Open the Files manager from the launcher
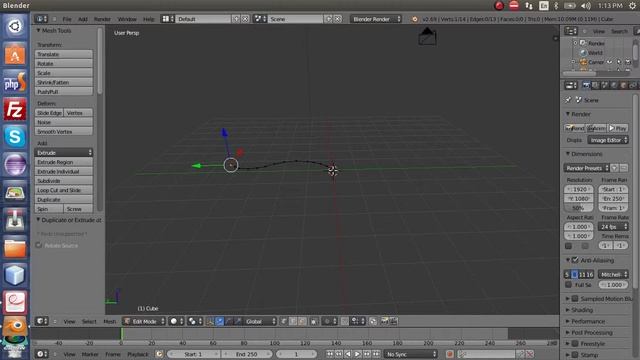The width and height of the screenshot is (640, 360). (15, 247)
